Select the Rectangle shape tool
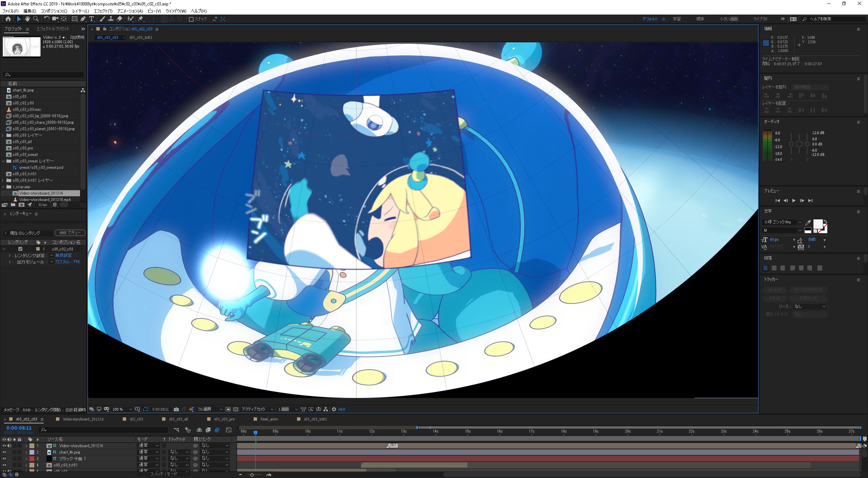 point(75,19)
